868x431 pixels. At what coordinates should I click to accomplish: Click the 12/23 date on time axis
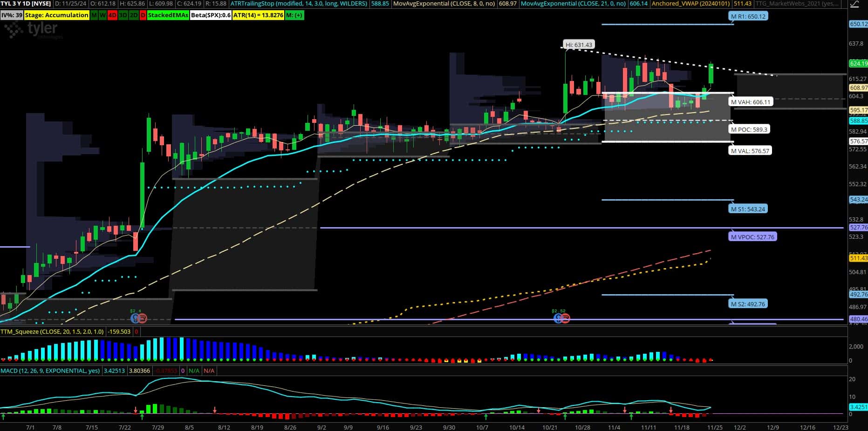pos(841,427)
